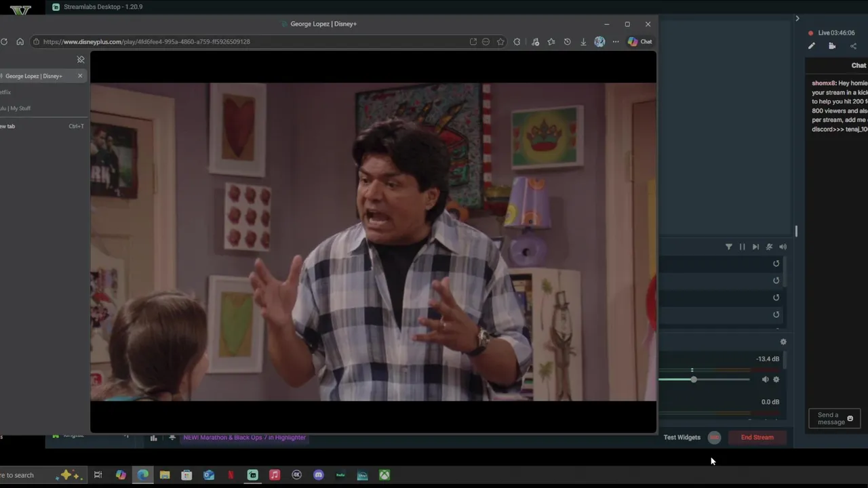The image size is (868, 488).
Task: Open browser history clock icon
Action: tap(567, 41)
